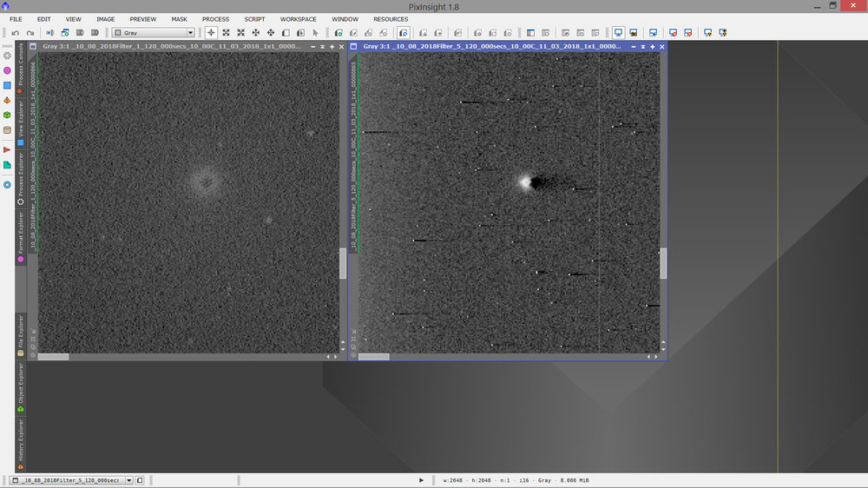868x488 pixels.
Task: Click the Filter_1 view identifier vertical tab
Action: [x=33, y=153]
